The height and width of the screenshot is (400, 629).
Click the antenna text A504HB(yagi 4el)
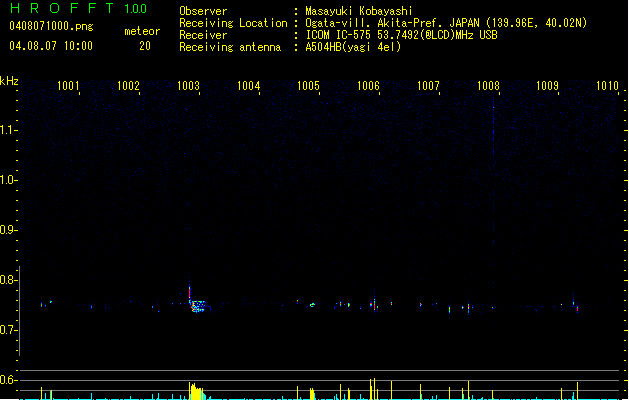coord(353,47)
